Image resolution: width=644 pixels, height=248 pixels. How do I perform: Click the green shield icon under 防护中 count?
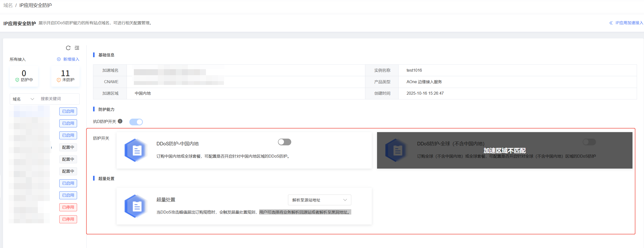[x=17, y=80]
